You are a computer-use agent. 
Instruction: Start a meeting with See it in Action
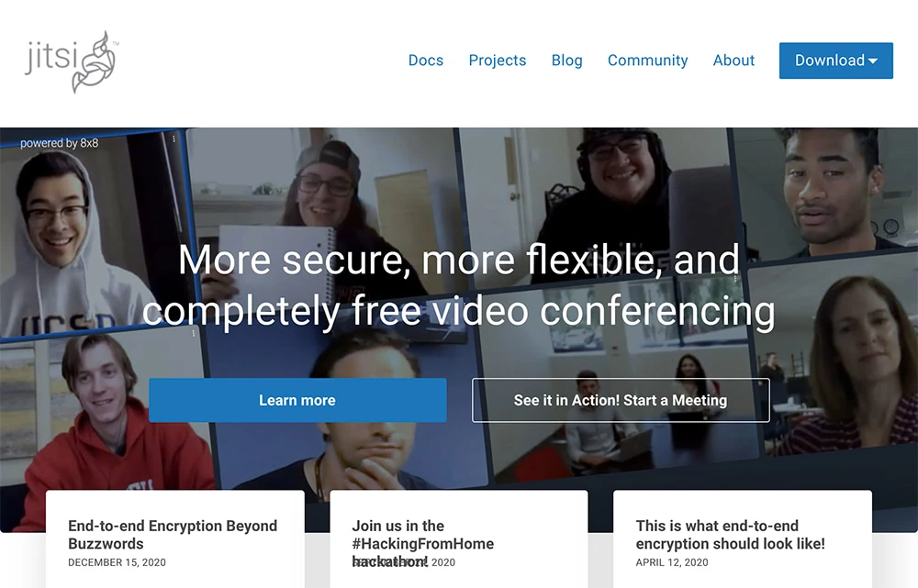(x=621, y=400)
